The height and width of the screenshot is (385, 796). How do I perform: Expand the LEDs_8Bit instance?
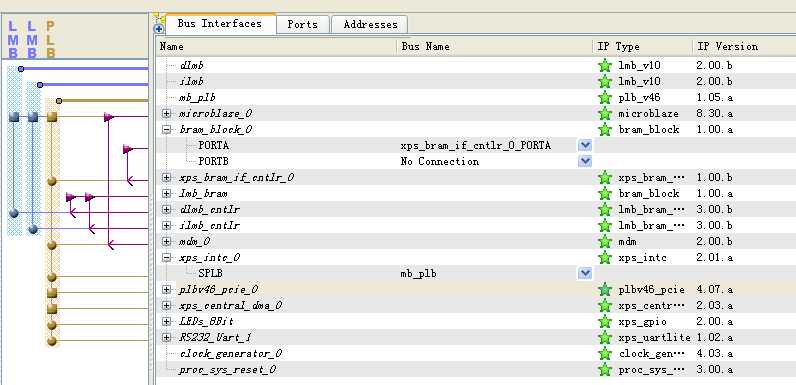[x=167, y=322]
